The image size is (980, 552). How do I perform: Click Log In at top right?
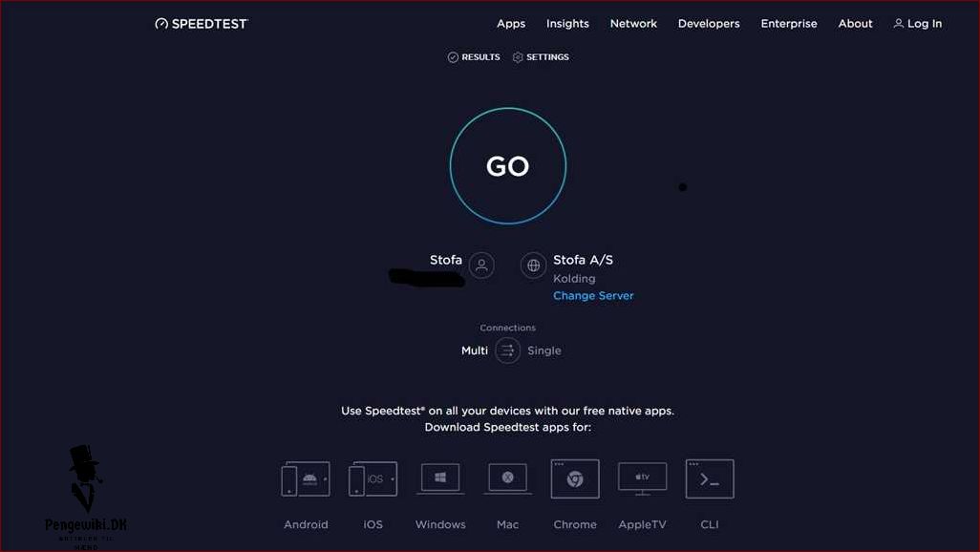pos(917,23)
